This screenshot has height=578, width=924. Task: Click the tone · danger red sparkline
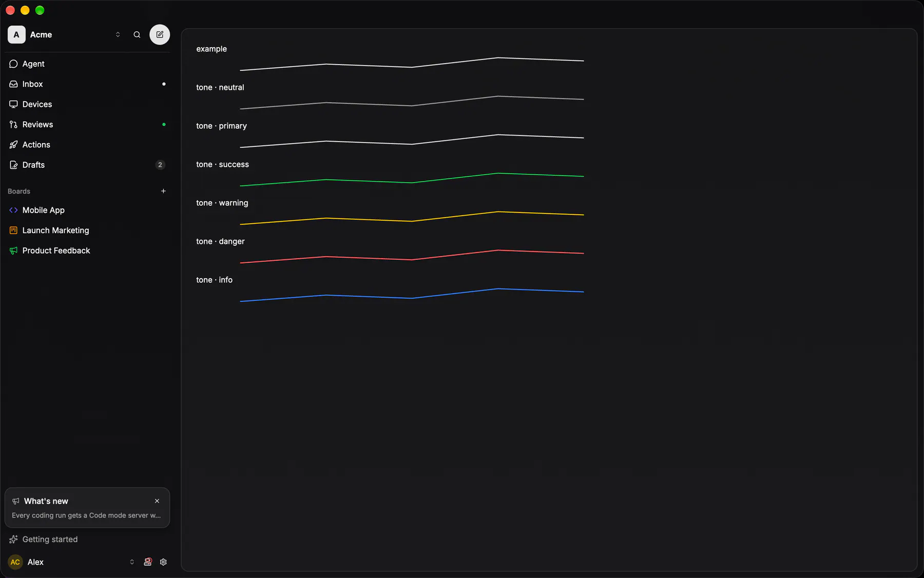(412, 257)
